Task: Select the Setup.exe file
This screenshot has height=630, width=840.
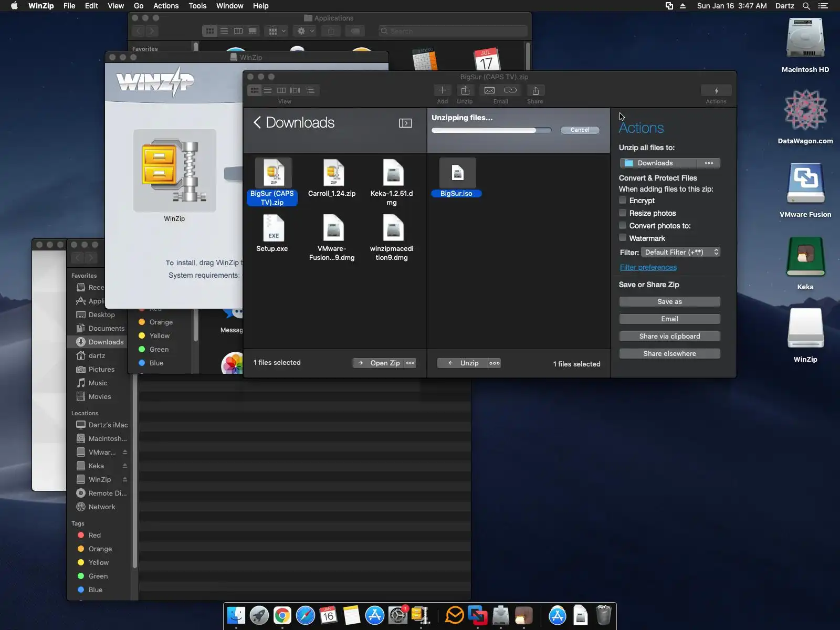Action: pyautogui.click(x=272, y=233)
